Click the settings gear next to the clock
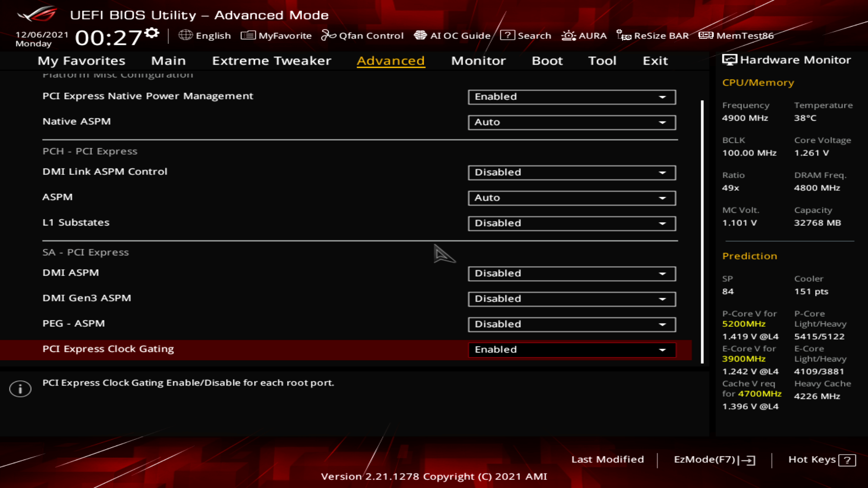This screenshot has height=488, width=868. (152, 33)
